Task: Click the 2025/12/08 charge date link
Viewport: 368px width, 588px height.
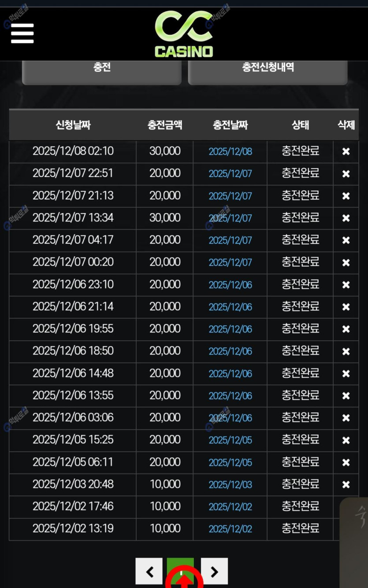Action: pos(230,152)
